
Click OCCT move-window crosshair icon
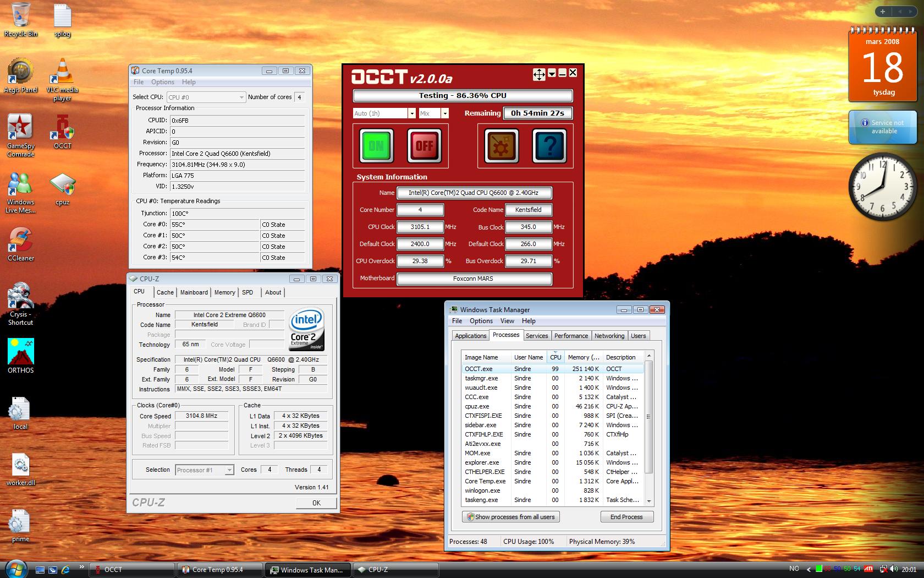pyautogui.click(x=539, y=74)
